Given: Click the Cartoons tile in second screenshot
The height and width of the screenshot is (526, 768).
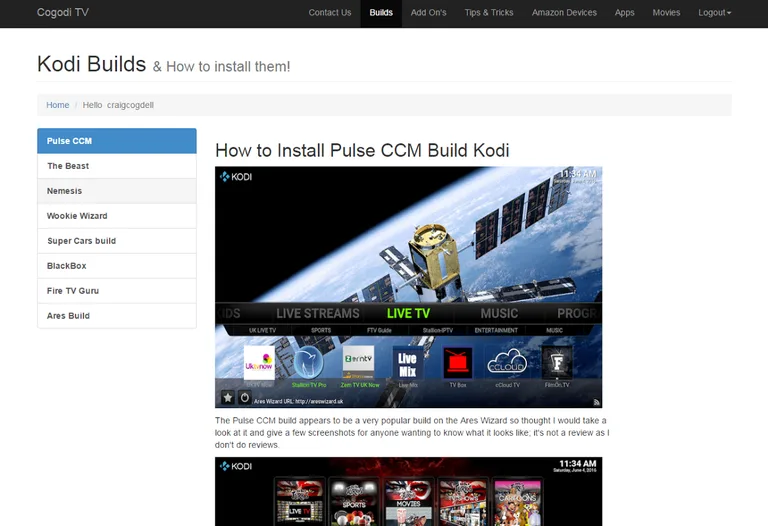Looking at the screenshot, I should 518,502.
